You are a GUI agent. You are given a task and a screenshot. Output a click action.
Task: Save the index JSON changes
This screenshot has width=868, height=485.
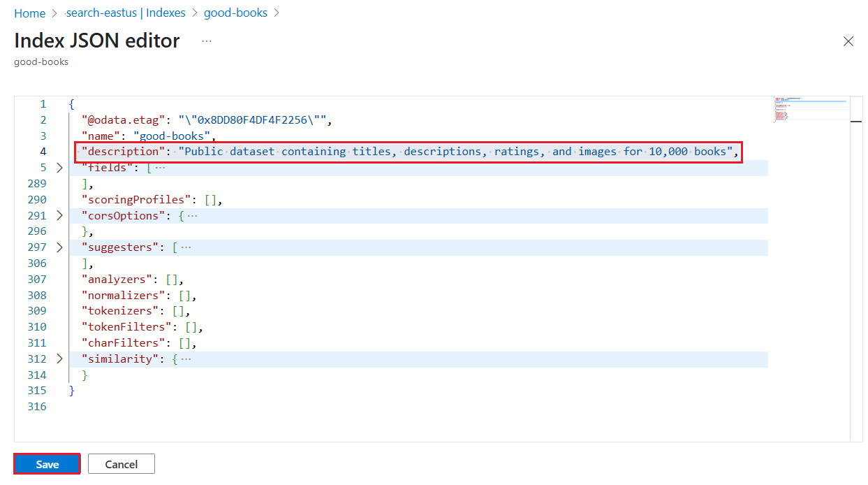pos(46,463)
